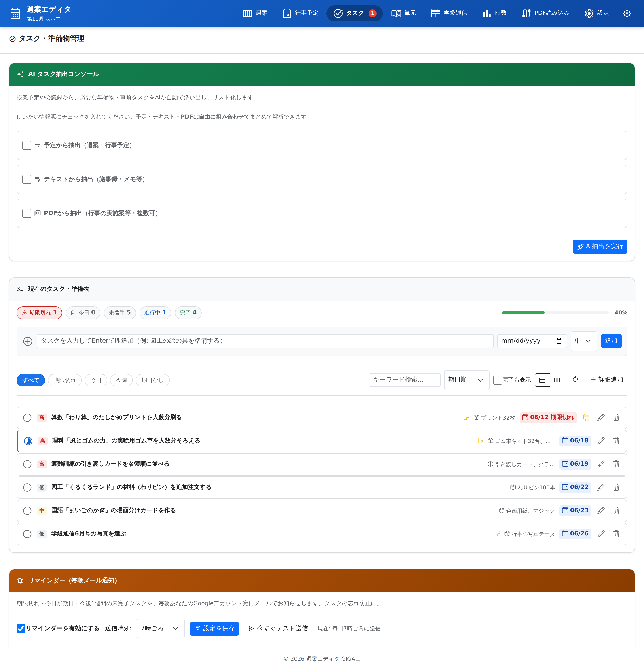This screenshot has height=671, width=644.
Task: Expand the priority 中 dropdown
Action: click(x=584, y=341)
